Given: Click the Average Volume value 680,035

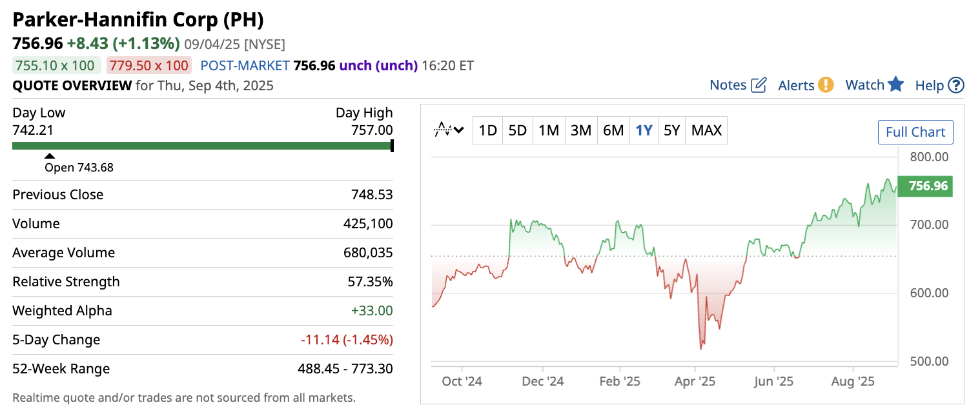Looking at the screenshot, I should pos(368,253).
